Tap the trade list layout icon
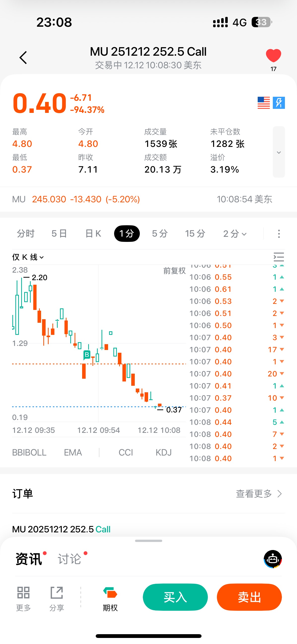Viewport: 297px width, 644px height. (x=279, y=257)
